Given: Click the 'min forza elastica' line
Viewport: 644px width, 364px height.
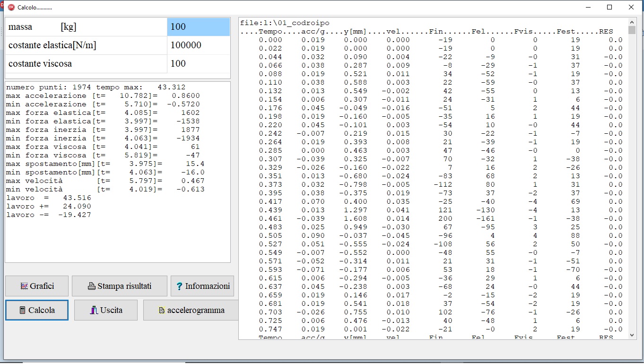Looking at the screenshot, I should (x=103, y=121).
